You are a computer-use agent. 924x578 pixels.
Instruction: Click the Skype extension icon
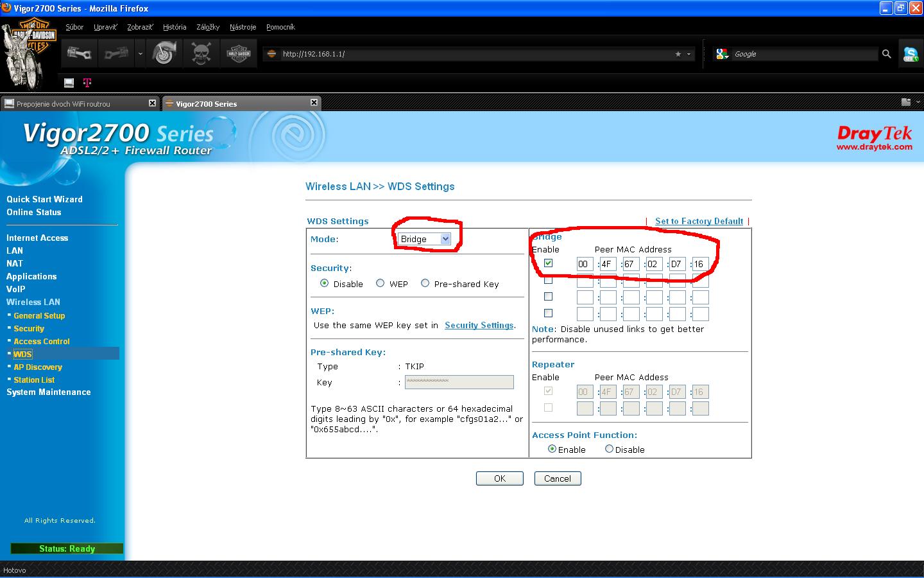pyautogui.click(x=911, y=54)
